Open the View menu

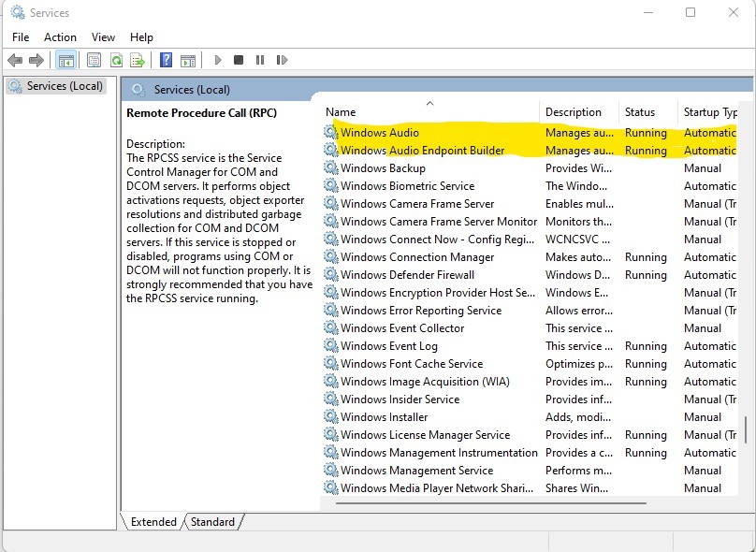click(x=103, y=37)
